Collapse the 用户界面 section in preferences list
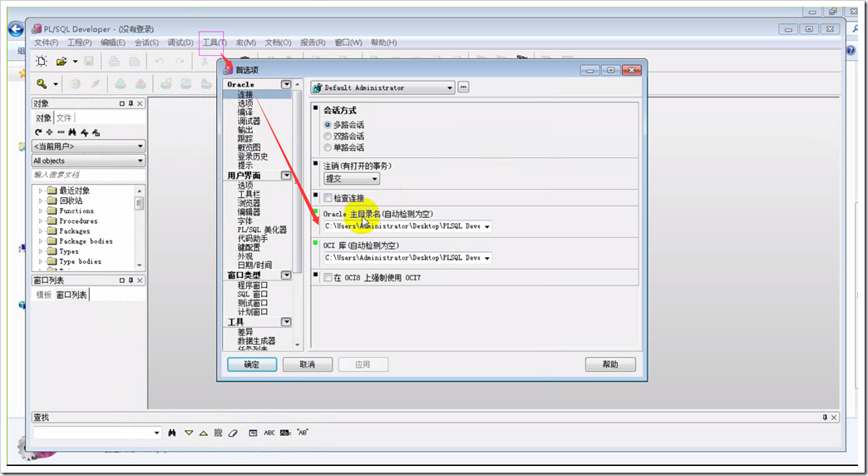The height and width of the screenshot is (476, 868). tap(286, 176)
